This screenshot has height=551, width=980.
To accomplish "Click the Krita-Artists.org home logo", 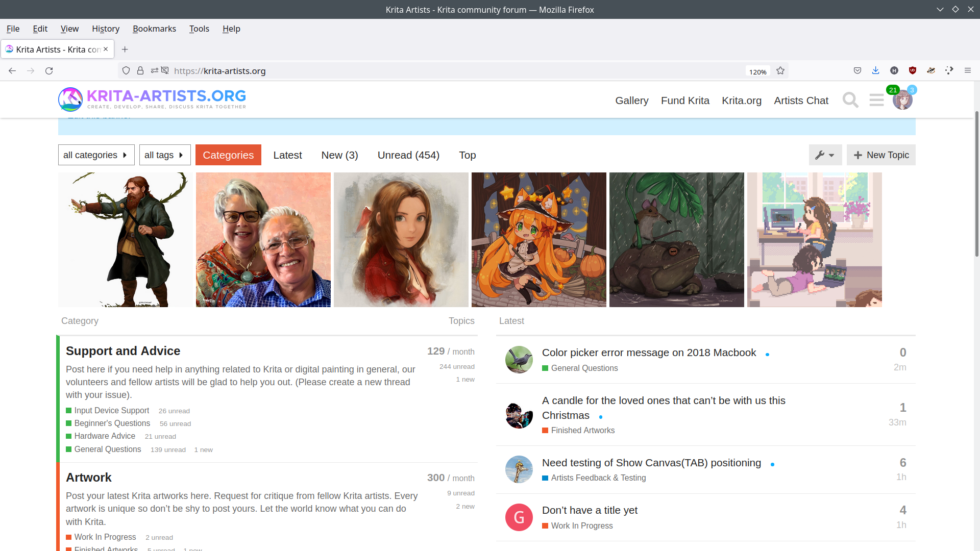I will (151, 99).
